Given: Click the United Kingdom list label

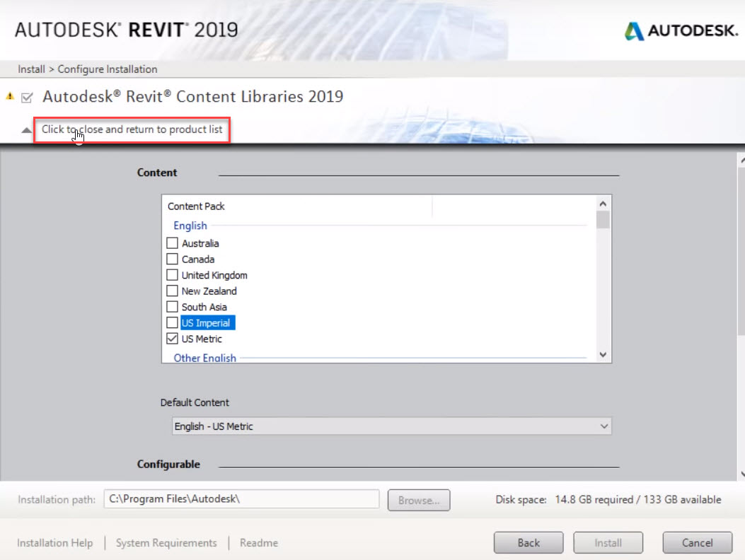Looking at the screenshot, I should (x=214, y=276).
